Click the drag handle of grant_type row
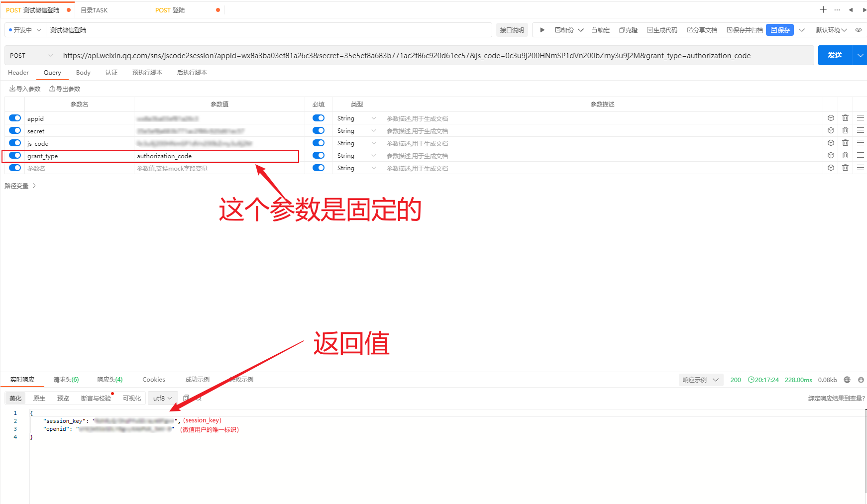867x504 pixels. pyautogui.click(x=861, y=155)
